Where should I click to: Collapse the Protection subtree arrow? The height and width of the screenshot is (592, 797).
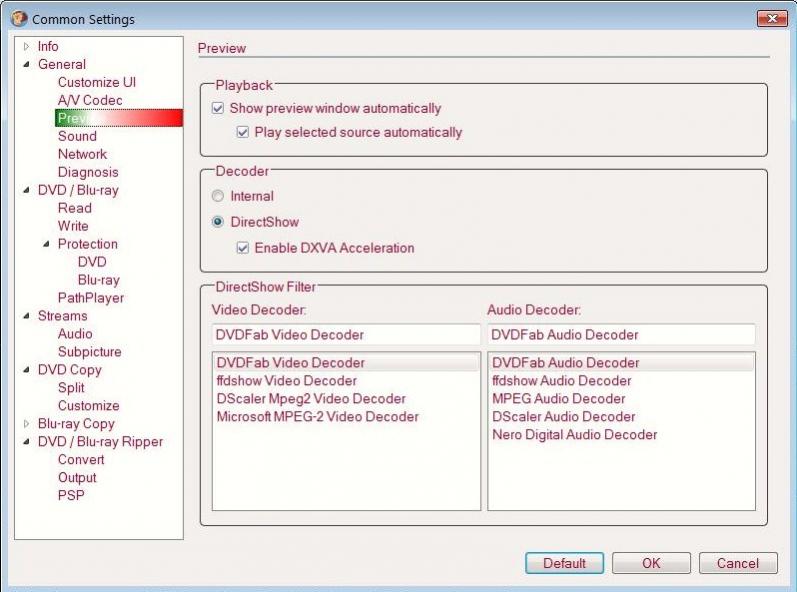47,245
